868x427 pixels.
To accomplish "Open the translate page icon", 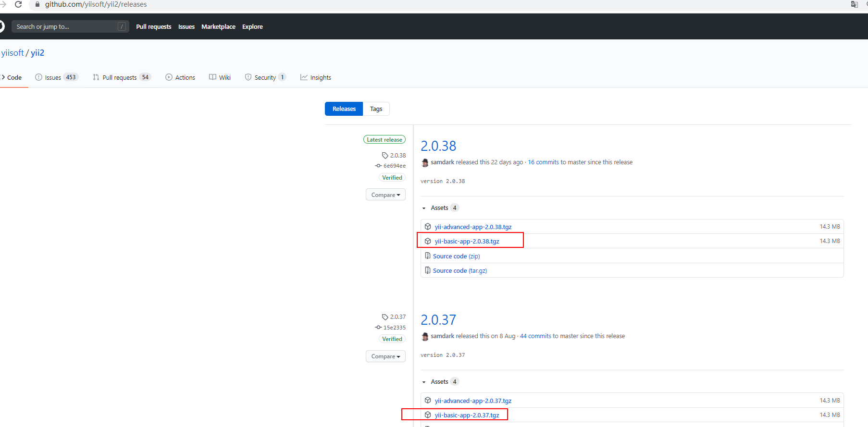I will click(x=854, y=4).
